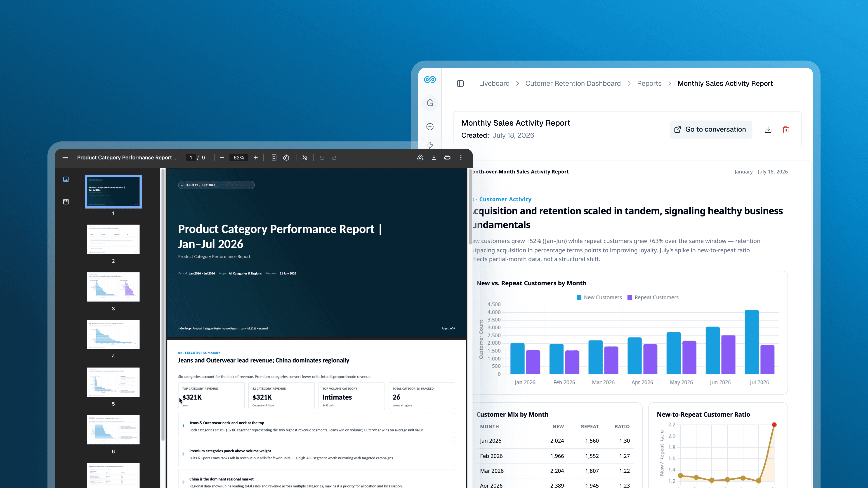The image size is (868, 488).
Task: Toggle Repeat Customers legend entry
Action: point(653,297)
